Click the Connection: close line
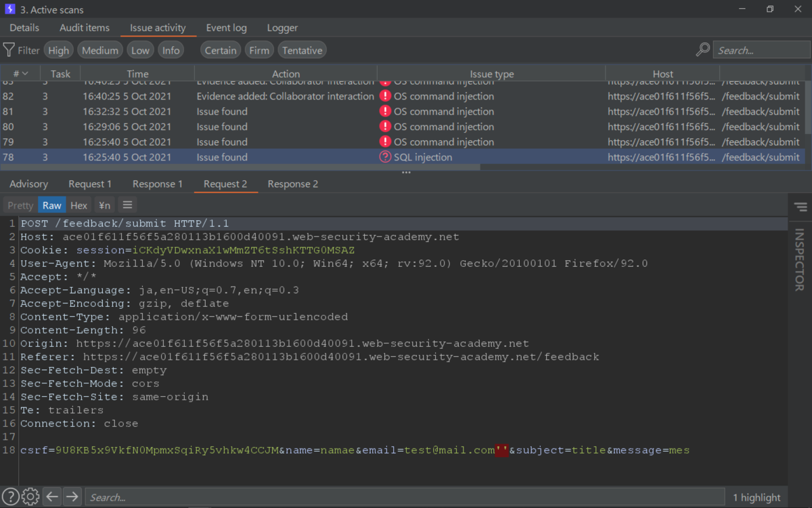Viewport: 812px width, 508px height. click(79, 423)
